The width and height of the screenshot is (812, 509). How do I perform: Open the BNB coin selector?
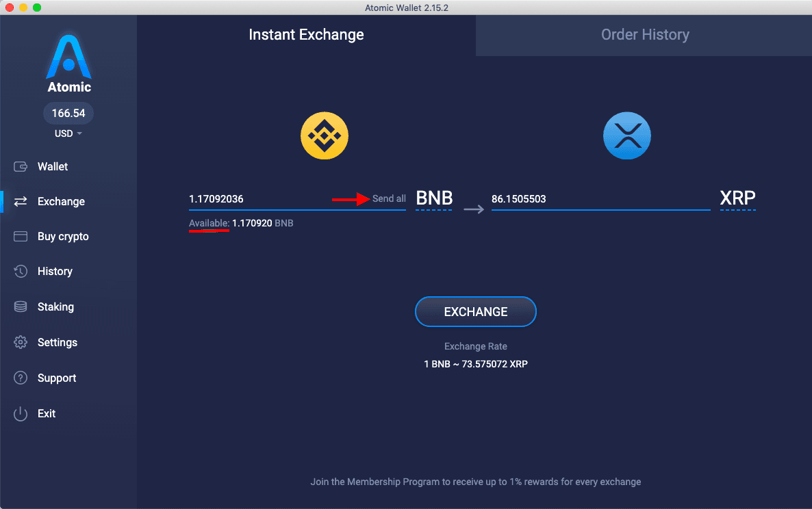[434, 198]
